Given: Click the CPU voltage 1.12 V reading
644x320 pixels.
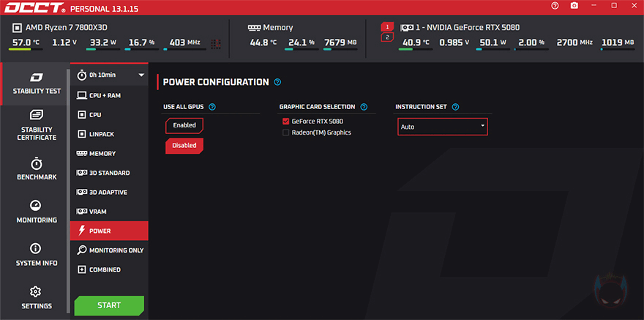Looking at the screenshot, I should click(64, 42).
